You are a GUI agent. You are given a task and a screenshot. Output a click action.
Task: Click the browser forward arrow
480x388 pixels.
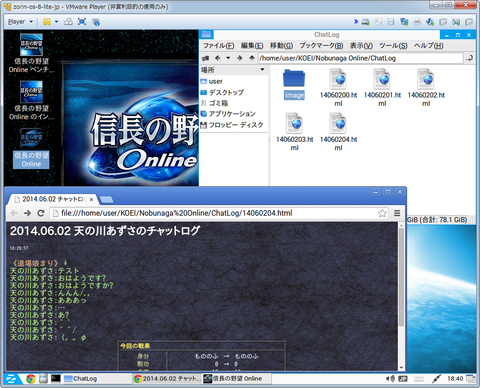click(27, 213)
